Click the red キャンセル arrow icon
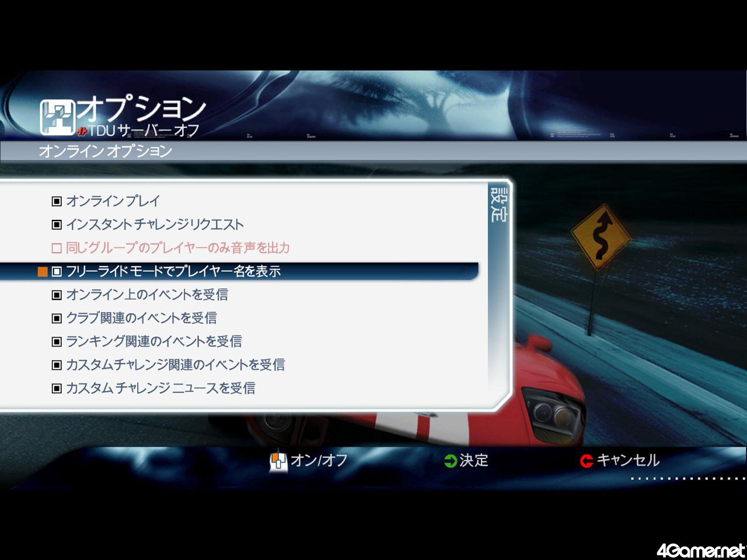The image size is (747, 560). coord(587,461)
